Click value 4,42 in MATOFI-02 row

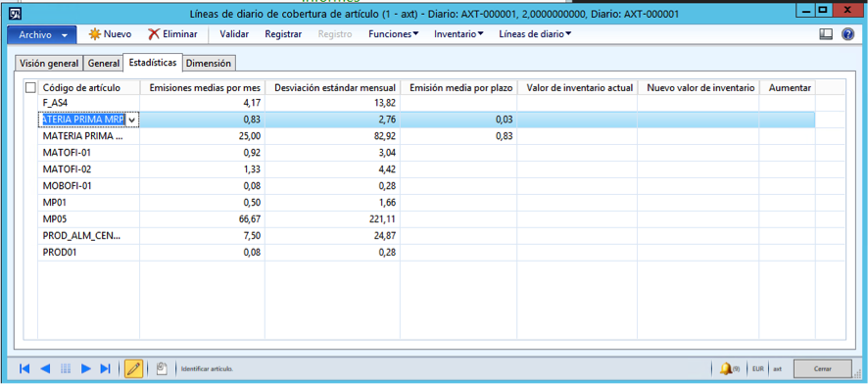(x=387, y=168)
